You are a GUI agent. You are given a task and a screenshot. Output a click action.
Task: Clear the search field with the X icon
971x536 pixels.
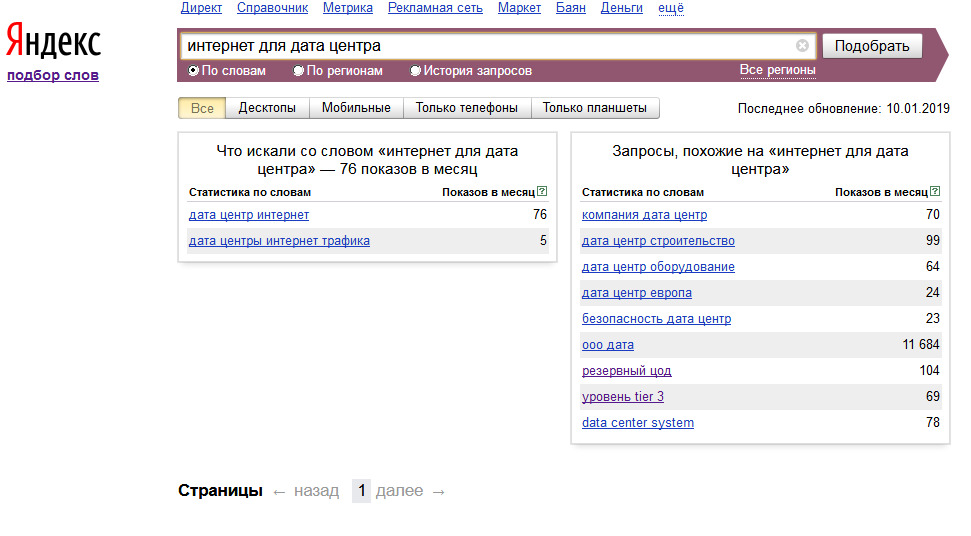tap(802, 46)
